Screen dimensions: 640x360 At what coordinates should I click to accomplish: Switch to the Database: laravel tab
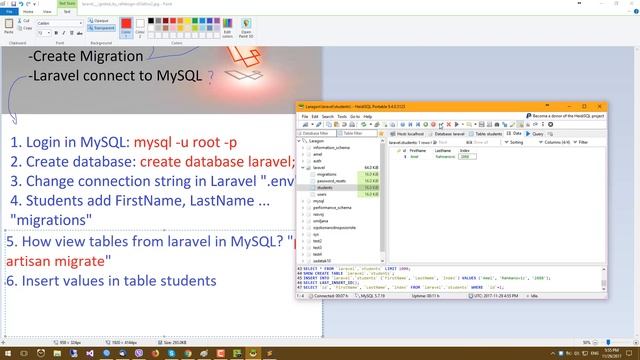pos(446,134)
